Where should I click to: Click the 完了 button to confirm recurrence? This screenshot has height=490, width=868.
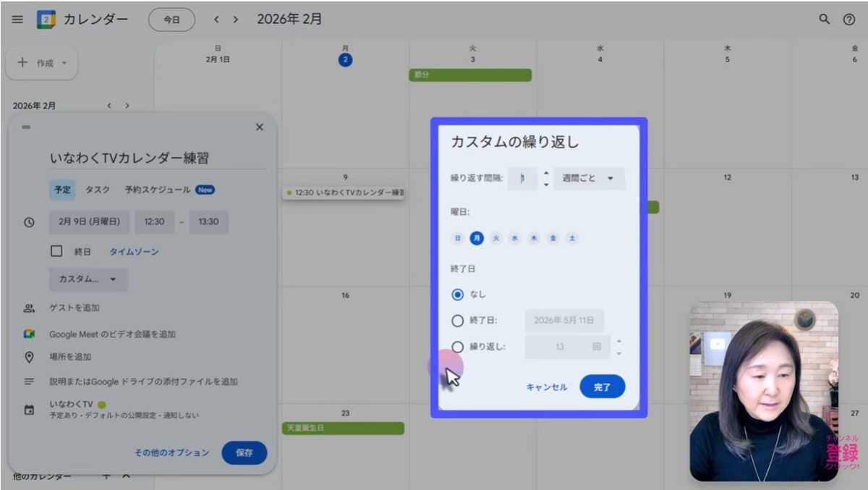pos(602,386)
